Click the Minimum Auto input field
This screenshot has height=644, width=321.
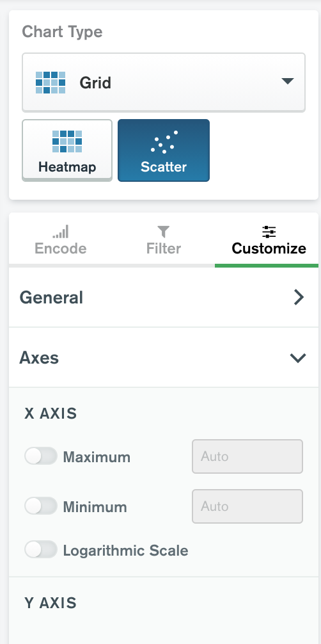click(247, 506)
